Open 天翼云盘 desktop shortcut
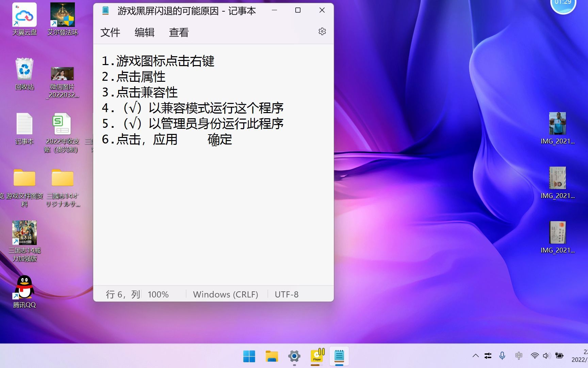The height and width of the screenshot is (368, 588). tap(24, 19)
